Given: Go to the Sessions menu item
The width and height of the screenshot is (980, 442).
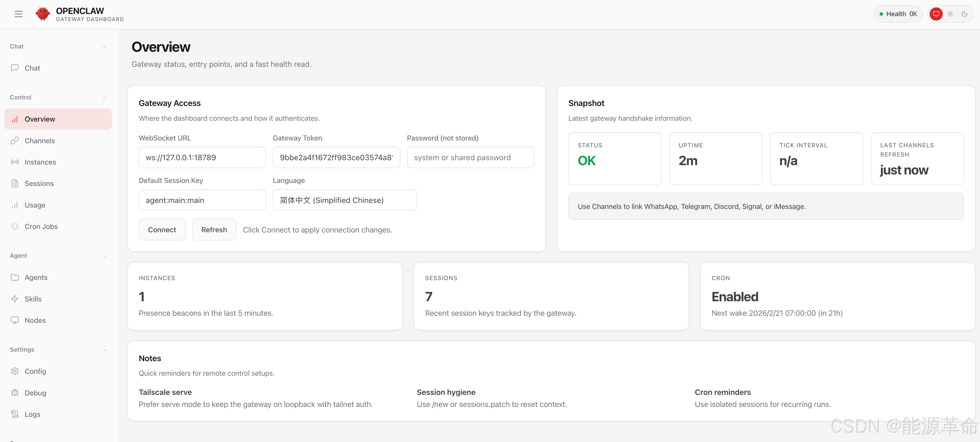Looking at the screenshot, I should [x=39, y=183].
